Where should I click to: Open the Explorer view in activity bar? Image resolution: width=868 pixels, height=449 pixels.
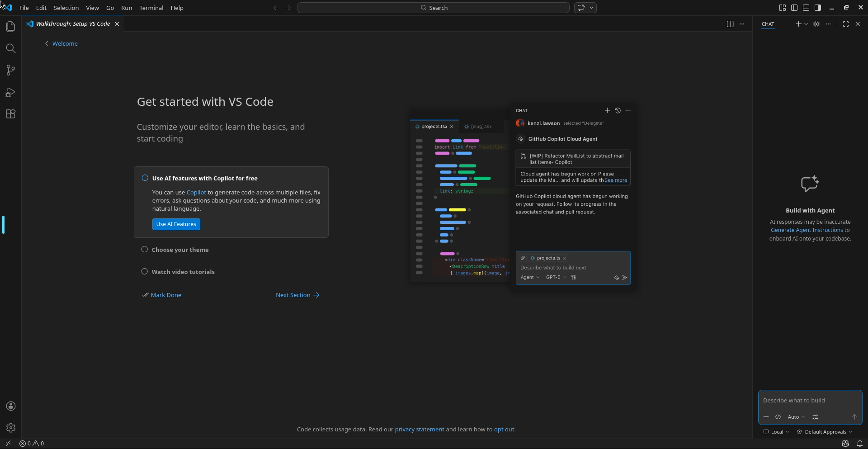10,27
